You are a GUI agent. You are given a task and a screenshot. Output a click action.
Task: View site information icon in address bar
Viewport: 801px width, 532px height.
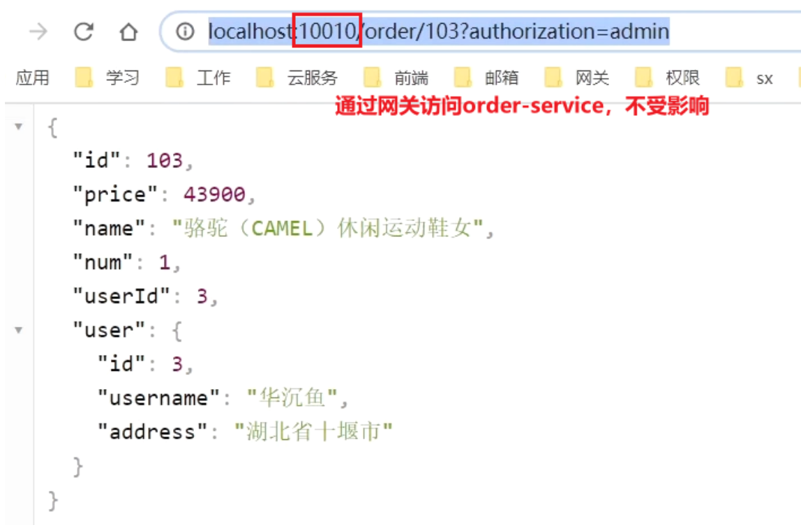pos(185,31)
